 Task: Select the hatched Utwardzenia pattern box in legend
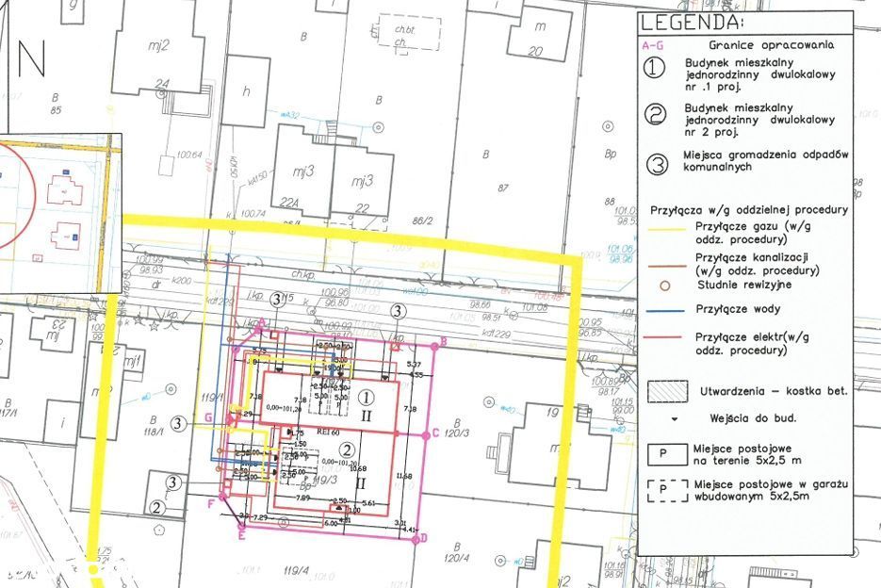point(667,391)
